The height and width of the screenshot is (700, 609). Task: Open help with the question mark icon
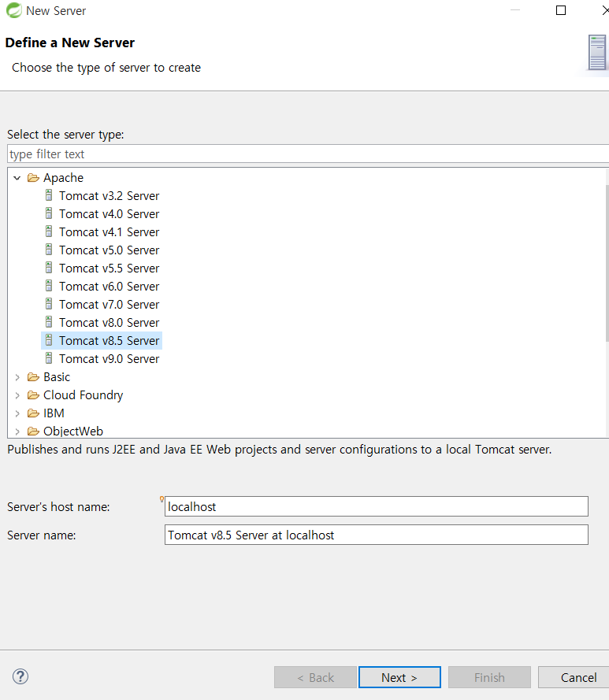20,676
